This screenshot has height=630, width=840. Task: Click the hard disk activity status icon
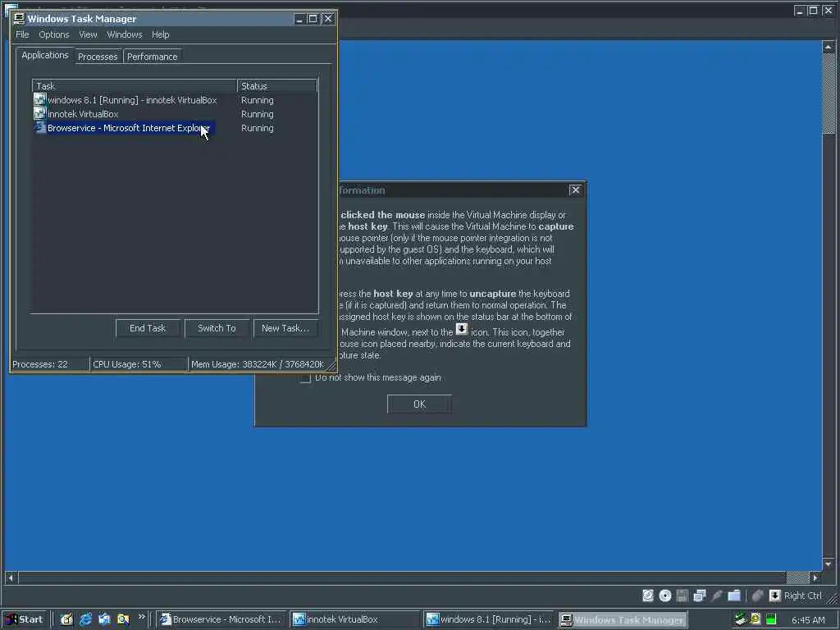coord(648,596)
